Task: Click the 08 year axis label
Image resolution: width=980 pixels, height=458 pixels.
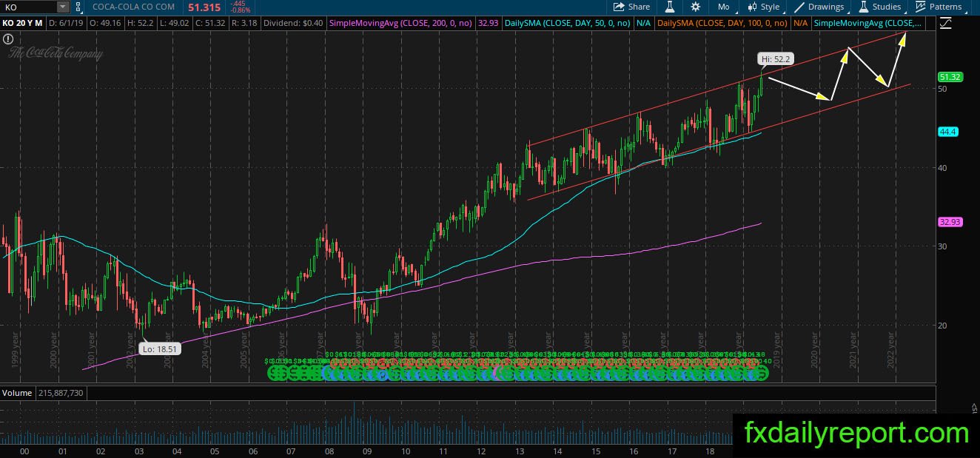Action: pyautogui.click(x=329, y=451)
